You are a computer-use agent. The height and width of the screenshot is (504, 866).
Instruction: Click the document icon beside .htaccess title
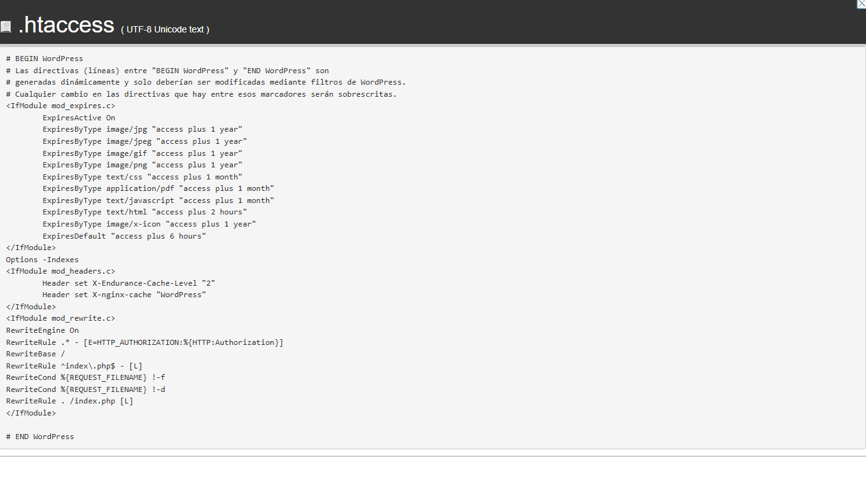(6, 26)
